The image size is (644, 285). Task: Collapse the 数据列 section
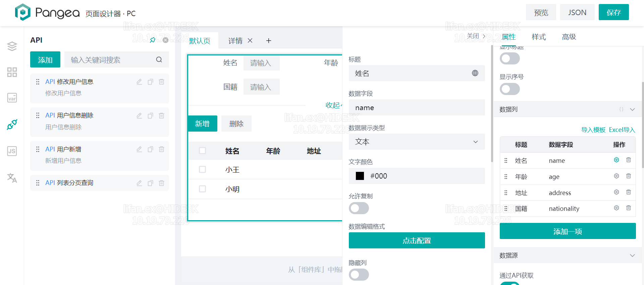(x=632, y=109)
